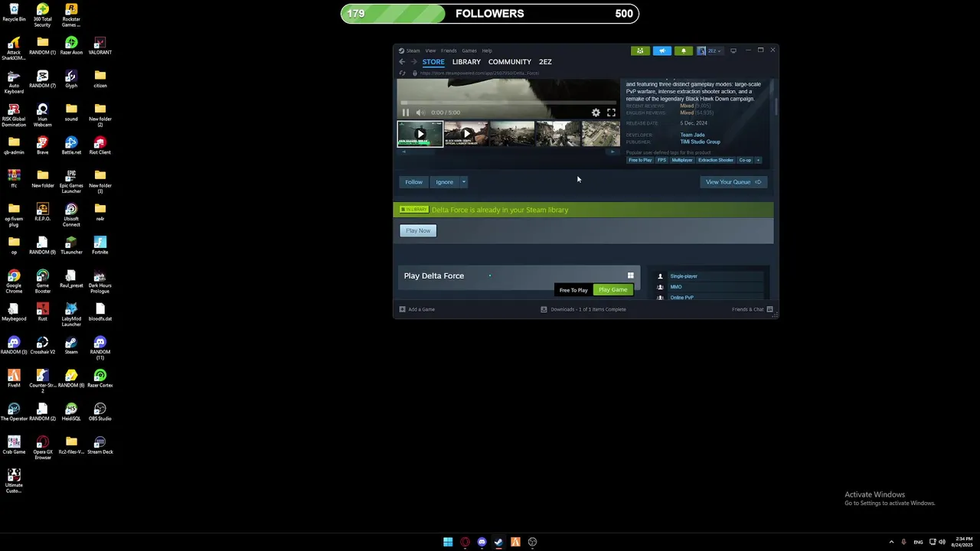Open the 2EZ profile tab
The image size is (980, 551).
coord(545,62)
